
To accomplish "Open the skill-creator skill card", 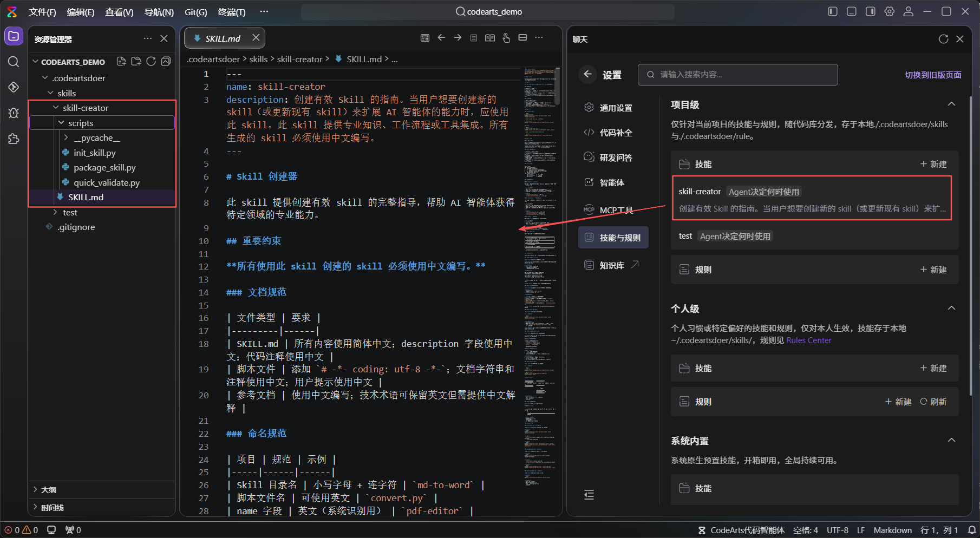I will (x=812, y=198).
